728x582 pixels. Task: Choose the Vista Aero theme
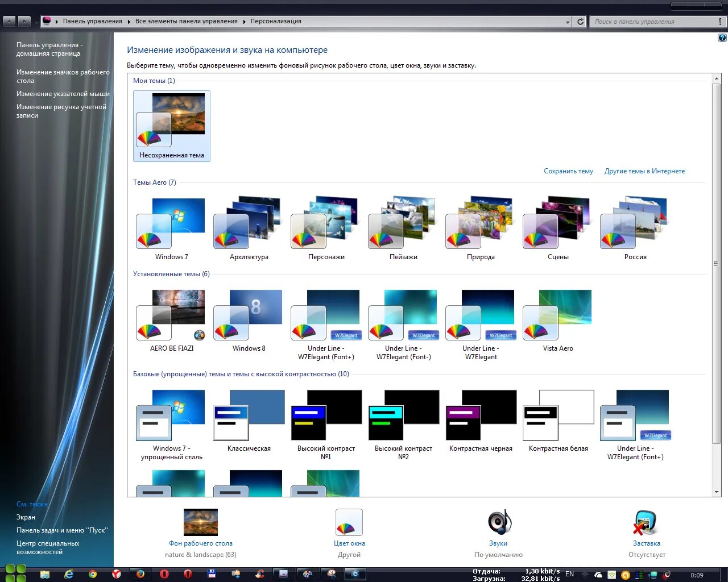click(559, 321)
